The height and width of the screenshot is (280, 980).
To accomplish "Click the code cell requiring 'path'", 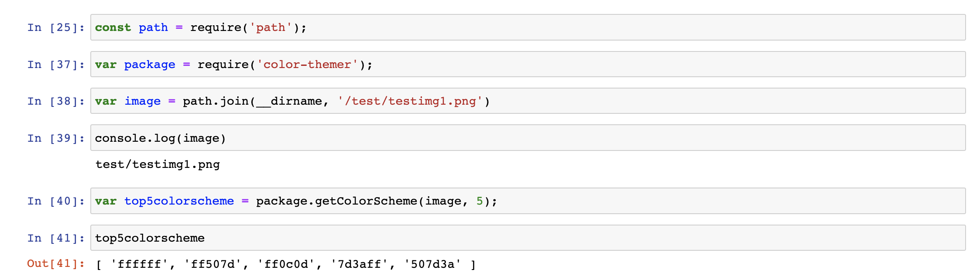I will [x=528, y=27].
